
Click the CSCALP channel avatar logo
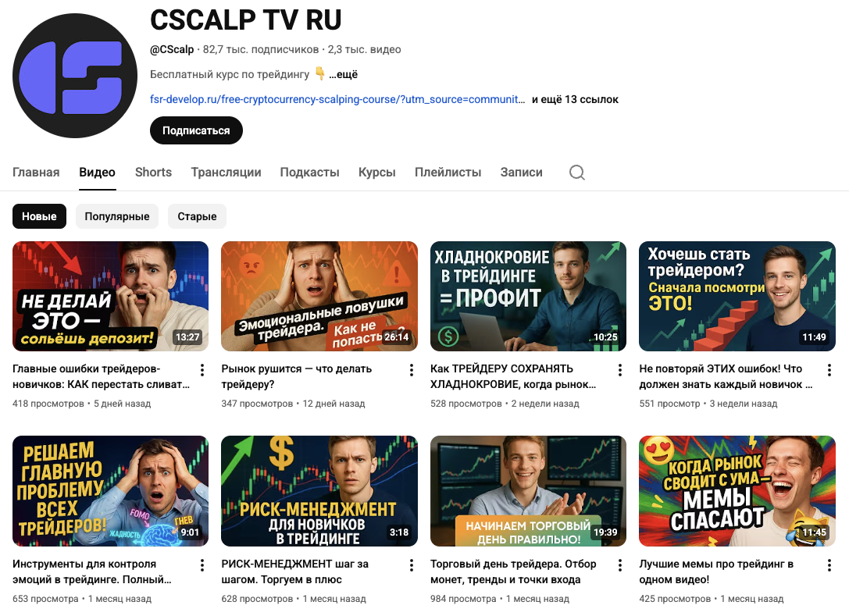point(75,76)
